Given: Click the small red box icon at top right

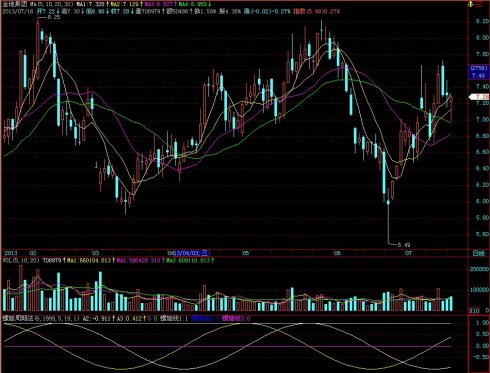Looking at the screenshot, I should coord(480,4).
